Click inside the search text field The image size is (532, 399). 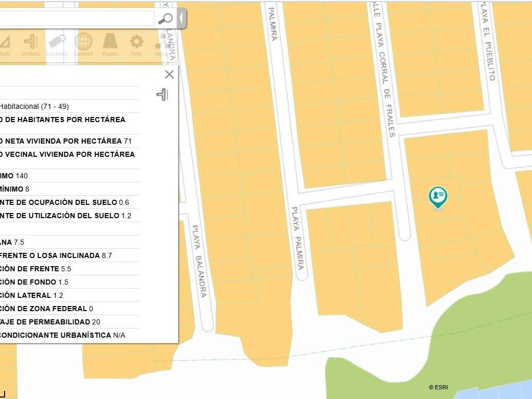point(77,19)
